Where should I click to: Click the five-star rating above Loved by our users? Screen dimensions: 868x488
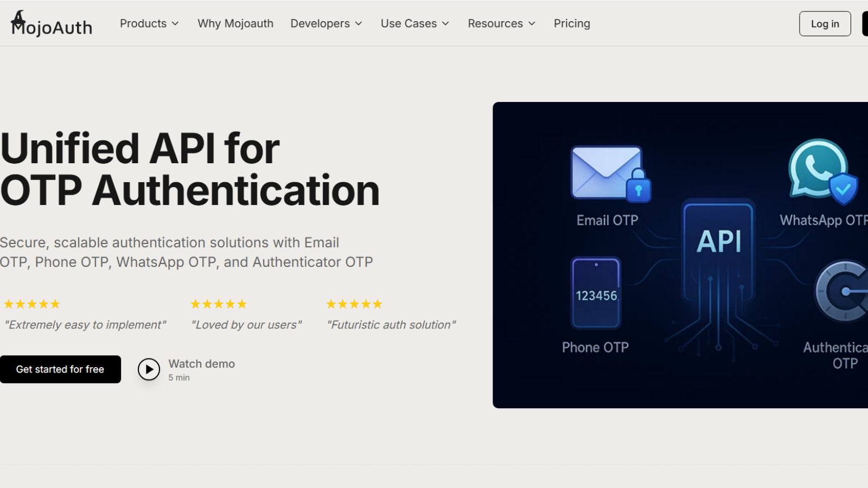point(219,304)
